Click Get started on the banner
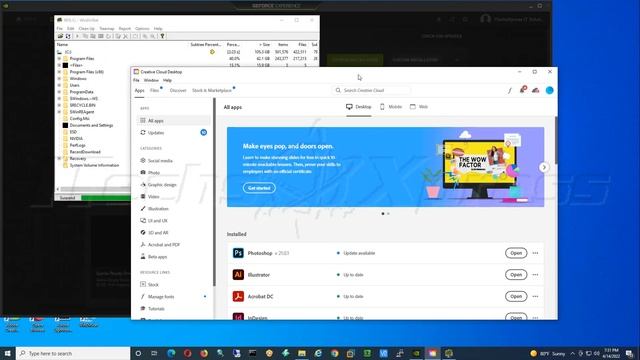The image size is (640, 360). [259, 188]
